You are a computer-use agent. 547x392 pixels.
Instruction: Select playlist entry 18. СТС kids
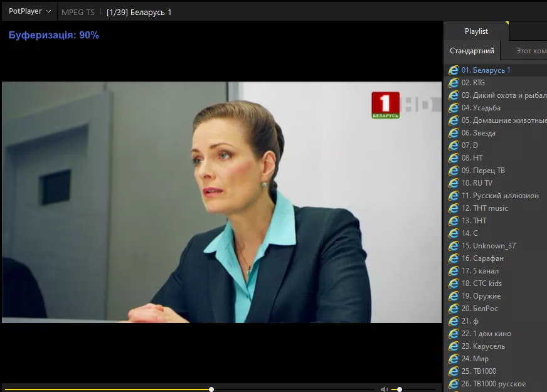[496, 284]
